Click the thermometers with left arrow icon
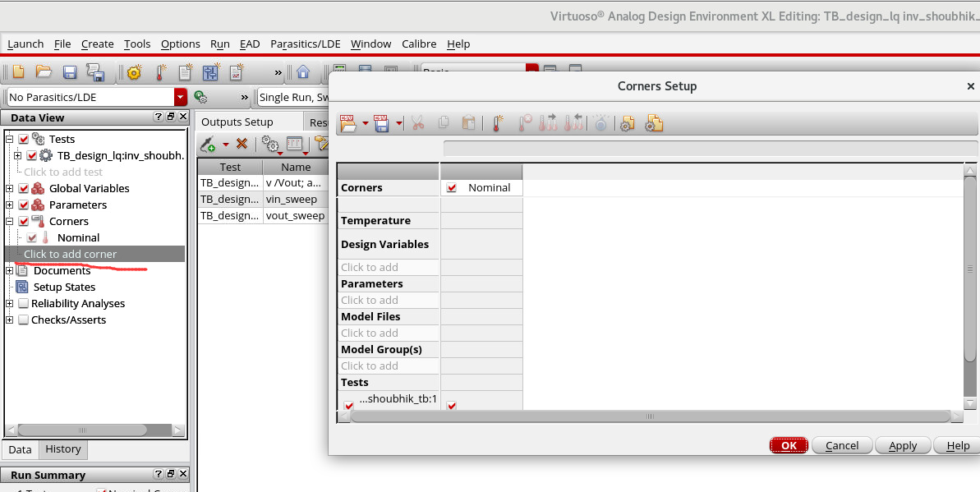This screenshot has width=980, height=492. pyautogui.click(x=573, y=123)
